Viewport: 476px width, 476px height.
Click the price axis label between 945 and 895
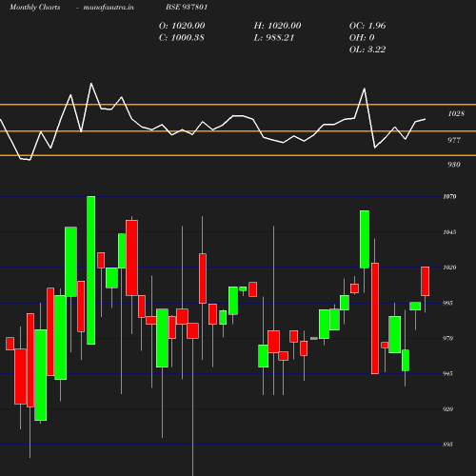(x=447, y=409)
